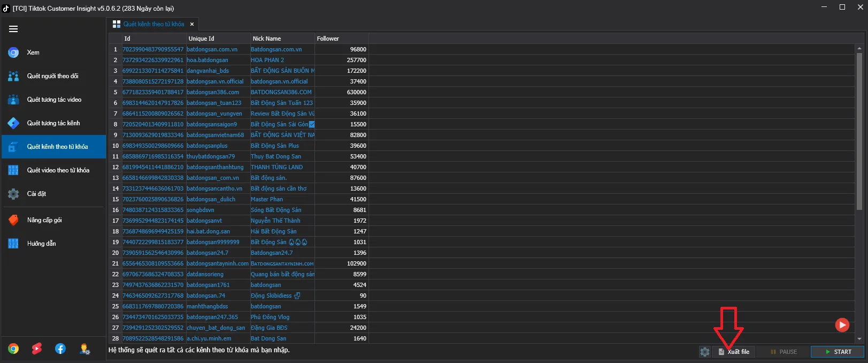Select the Unique Id dangvanhai_bds
868x363 pixels.
click(218, 71)
